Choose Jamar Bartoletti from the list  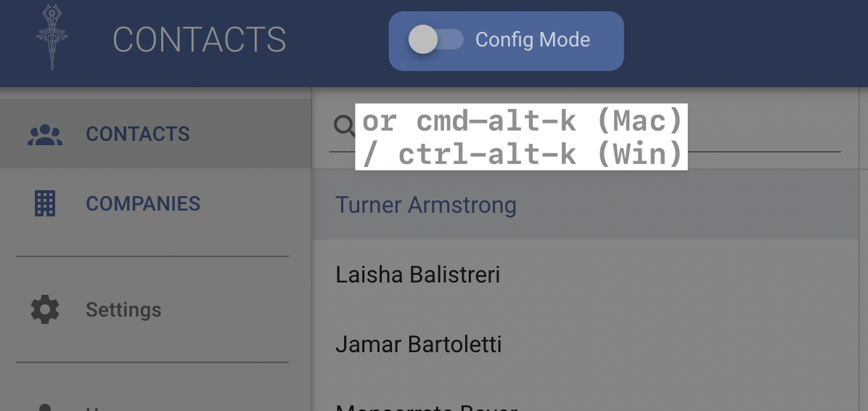[x=419, y=344]
